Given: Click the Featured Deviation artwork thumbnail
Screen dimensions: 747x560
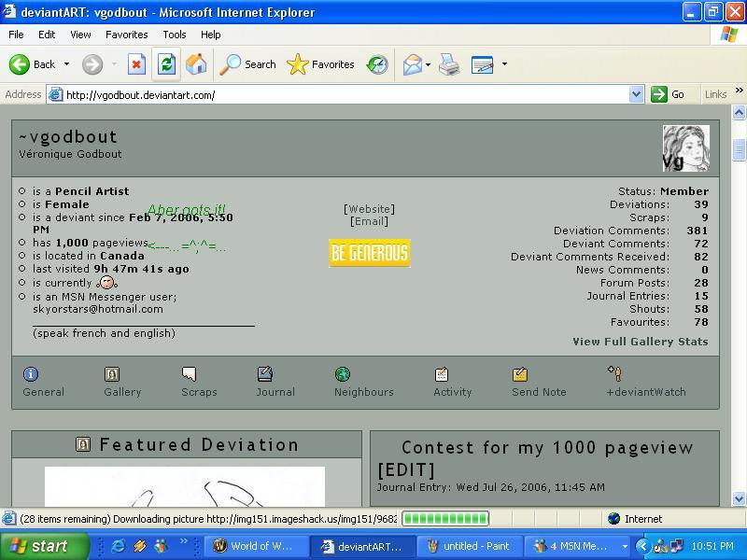Looking at the screenshot, I should click(x=185, y=486).
